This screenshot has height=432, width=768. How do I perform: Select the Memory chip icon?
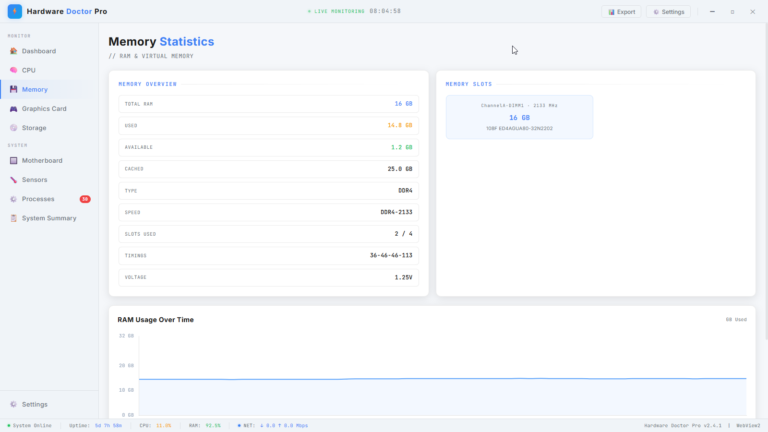click(13, 89)
